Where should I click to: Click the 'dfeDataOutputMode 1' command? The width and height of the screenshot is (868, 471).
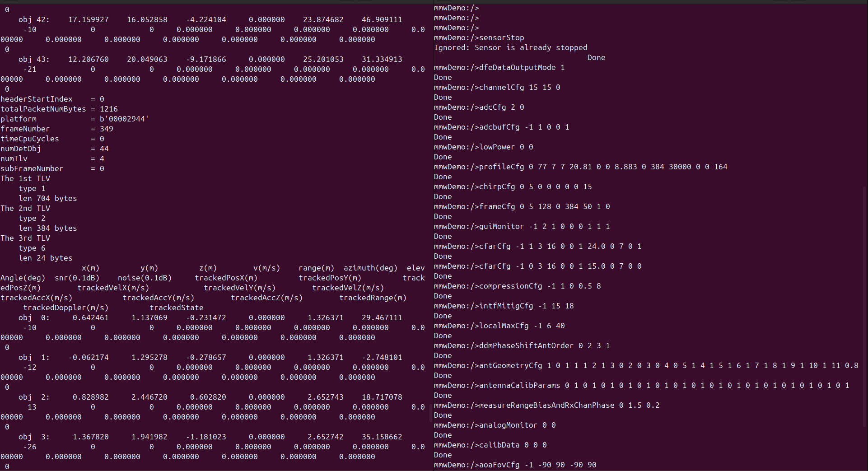[499, 68]
